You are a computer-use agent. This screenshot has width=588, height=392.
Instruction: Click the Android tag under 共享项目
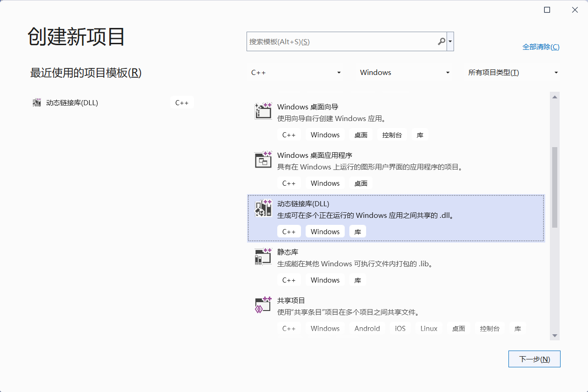[367, 328]
